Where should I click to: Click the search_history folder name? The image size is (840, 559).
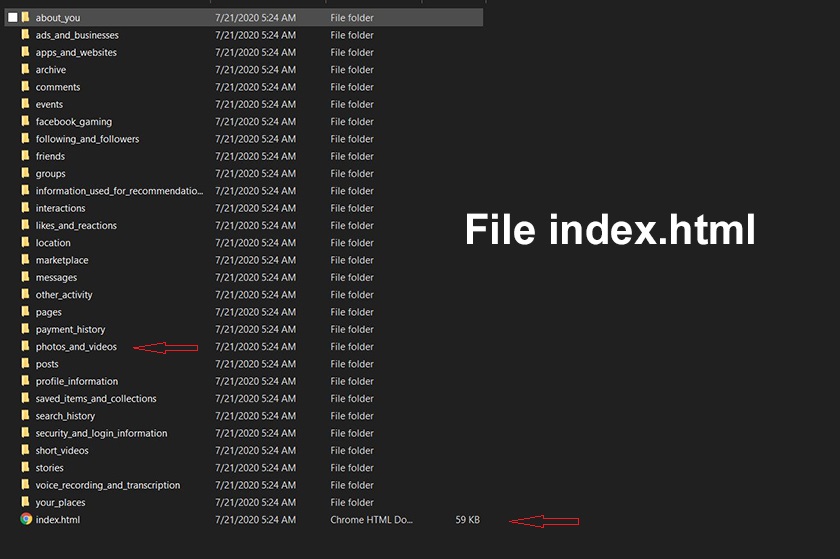pos(65,416)
